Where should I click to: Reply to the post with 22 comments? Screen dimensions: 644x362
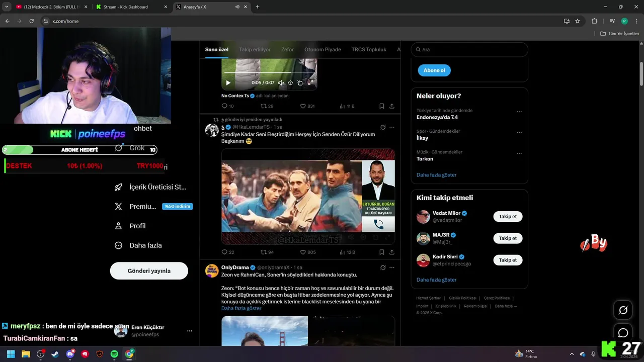(x=227, y=252)
